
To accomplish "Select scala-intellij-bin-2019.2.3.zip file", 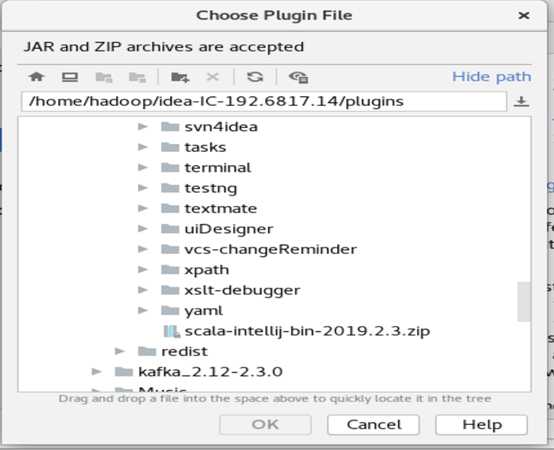I will (x=297, y=331).
